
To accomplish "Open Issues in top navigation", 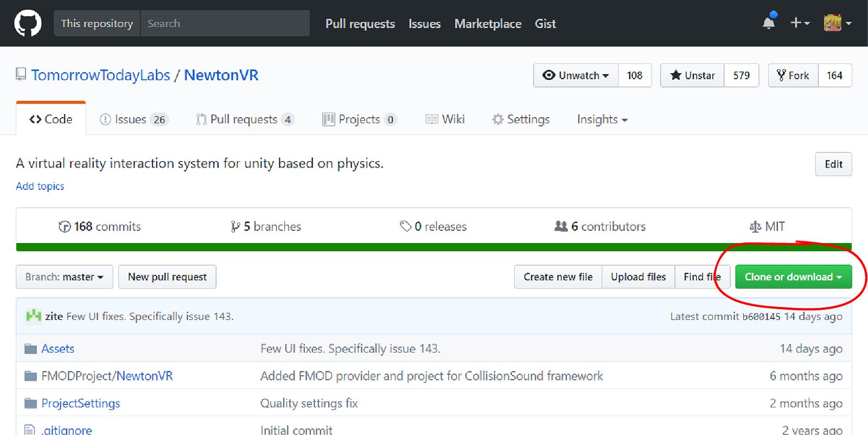I will (425, 24).
